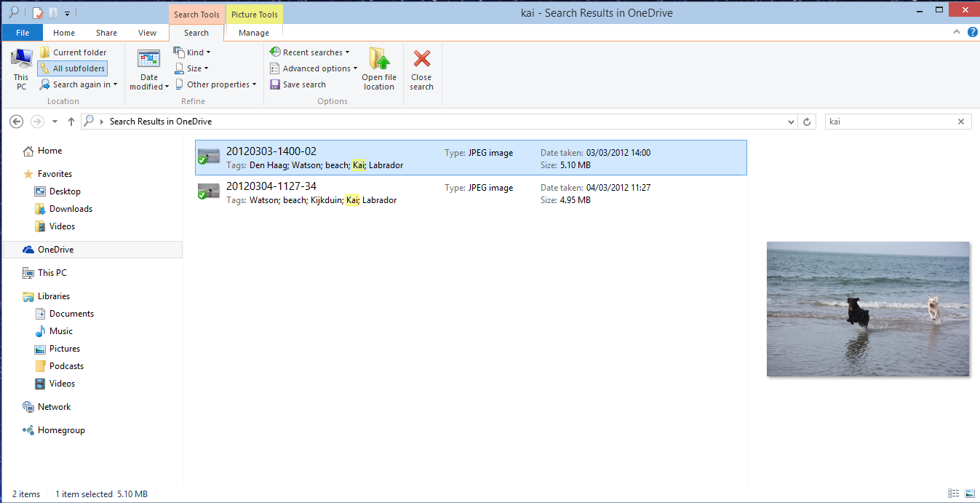
Task: Switch to large thumbnails view in status bar
Action: pyautogui.click(x=968, y=494)
